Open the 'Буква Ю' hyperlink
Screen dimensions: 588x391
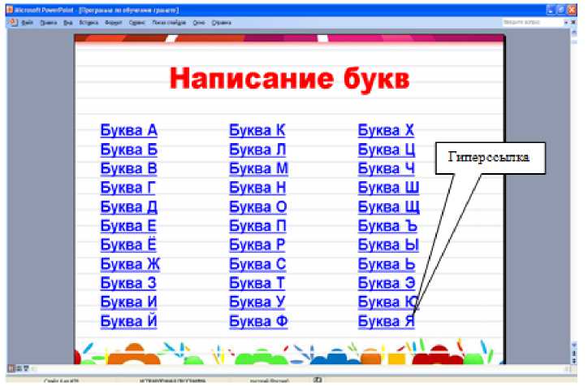pyautogui.click(x=388, y=302)
